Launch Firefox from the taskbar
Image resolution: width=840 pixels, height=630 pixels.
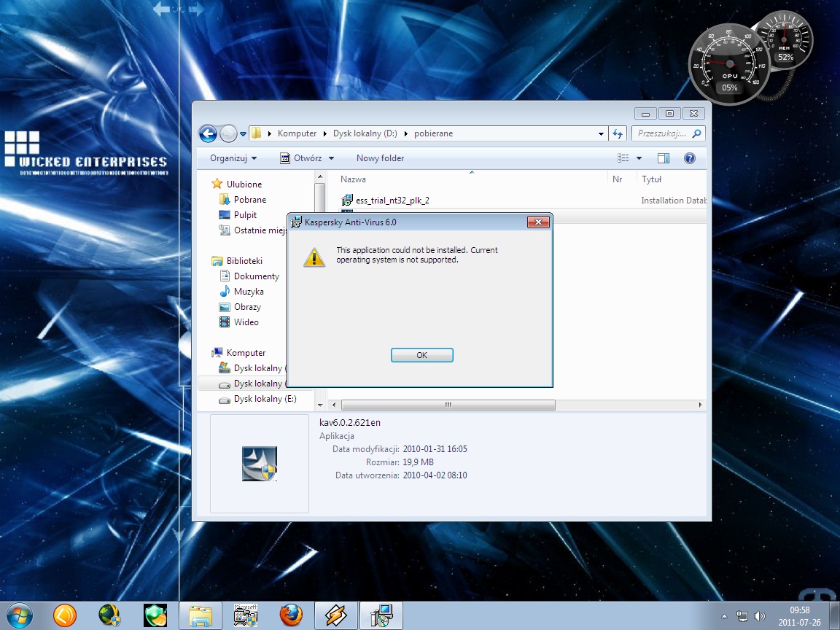point(291,615)
